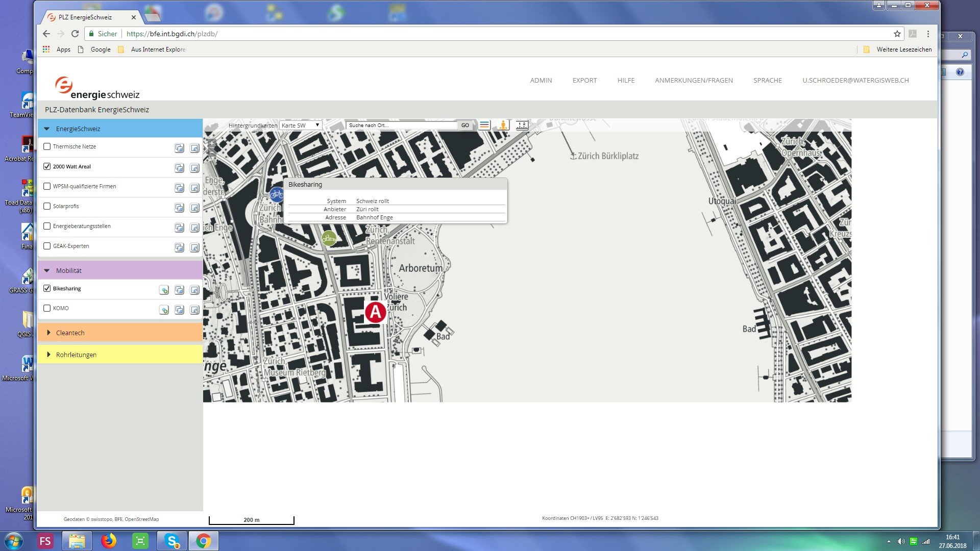The width and height of the screenshot is (980, 551).
Task: Zoom in with the map plus button
Action: (212, 143)
